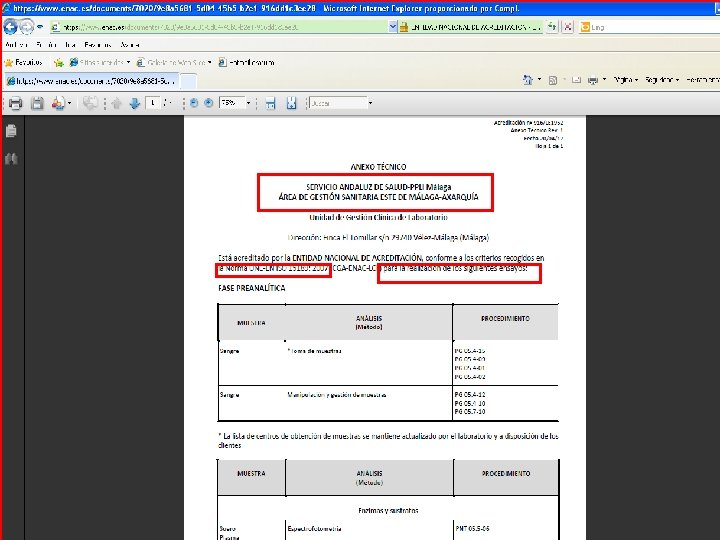Open the page thumbnails panel icon in sidebar
The width and height of the screenshot is (720, 540).
11,131
